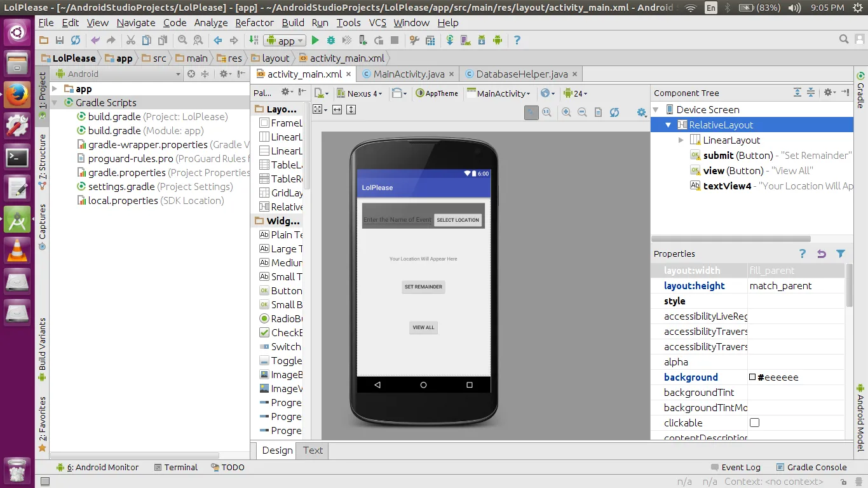
Task: Refresh the layout preview
Action: tap(614, 112)
